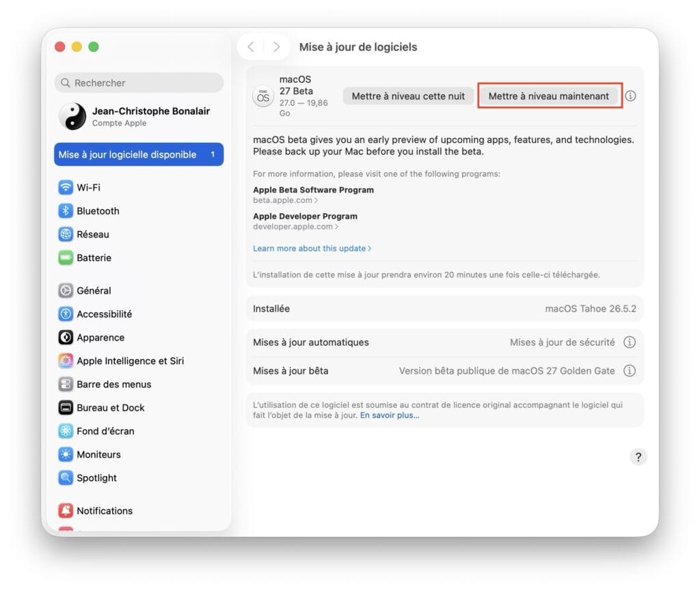Viewport: 700px width, 591px height.
Task: Click the Installée row label
Action: pos(271,309)
